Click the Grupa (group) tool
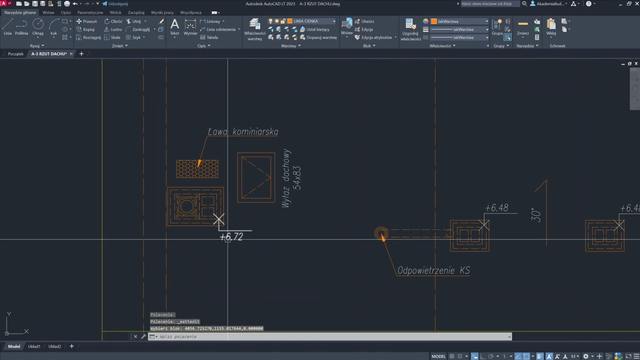This screenshot has width=640, height=360. [x=497, y=27]
